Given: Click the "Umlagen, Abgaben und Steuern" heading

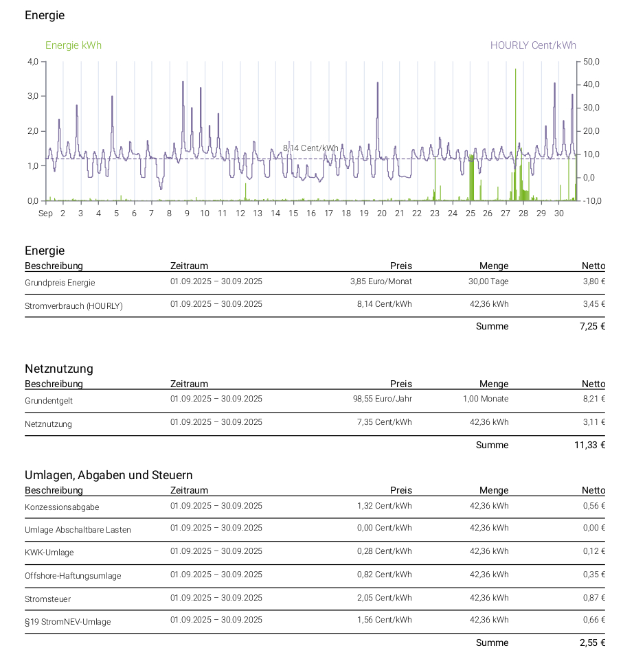Looking at the screenshot, I should pyautogui.click(x=109, y=475).
